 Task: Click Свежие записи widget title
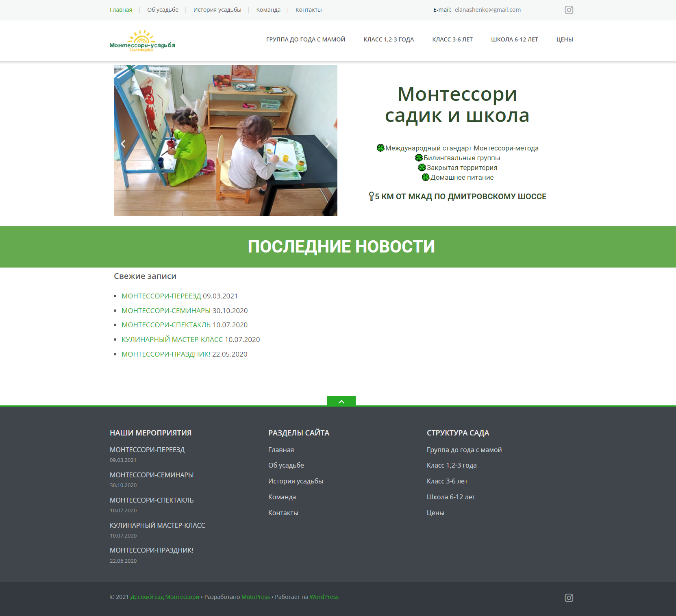click(145, 276)
